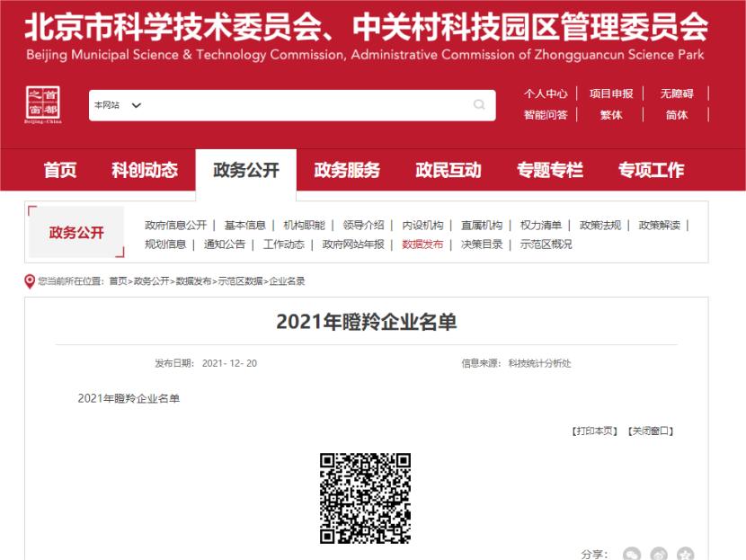Click the search magnifier icon
This screenshot has width=746, height=560.
(x=479, y=104)
